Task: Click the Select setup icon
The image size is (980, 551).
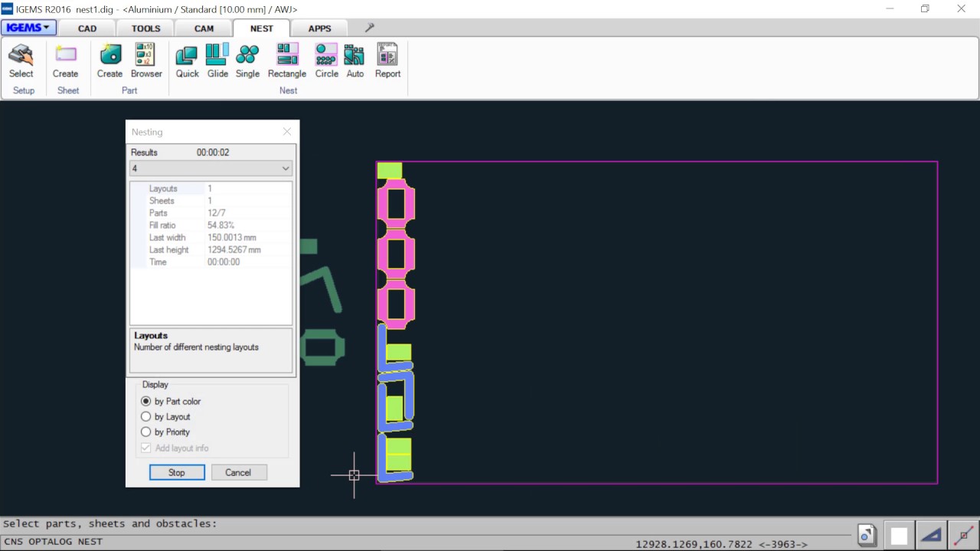Action: 21,61
